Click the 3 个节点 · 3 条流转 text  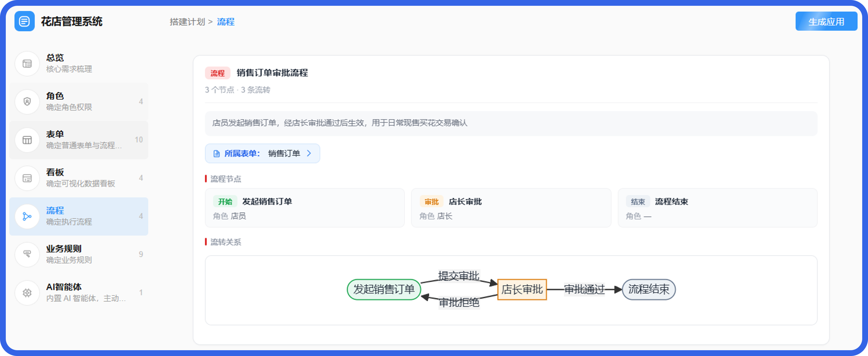[237, 90]
